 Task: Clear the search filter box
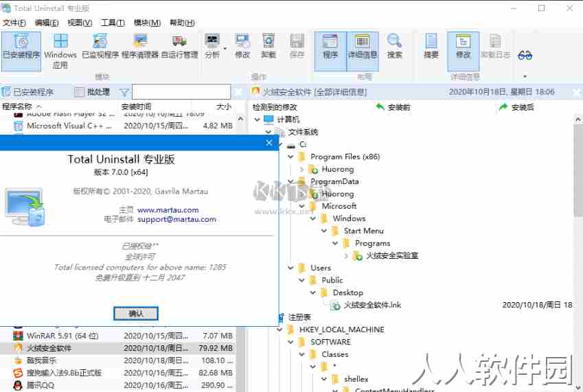[x=238, y=92]
